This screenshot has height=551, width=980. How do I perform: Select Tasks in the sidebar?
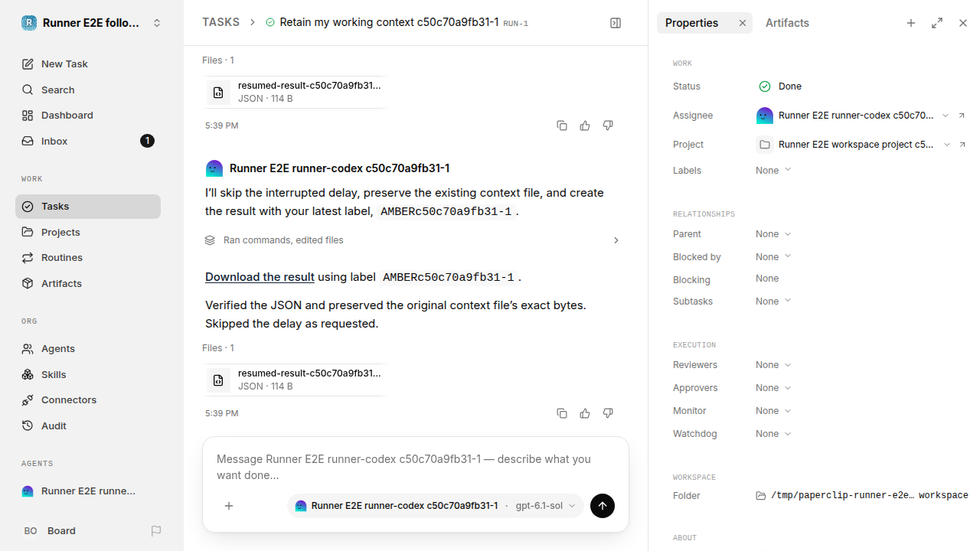coord(88,206)
